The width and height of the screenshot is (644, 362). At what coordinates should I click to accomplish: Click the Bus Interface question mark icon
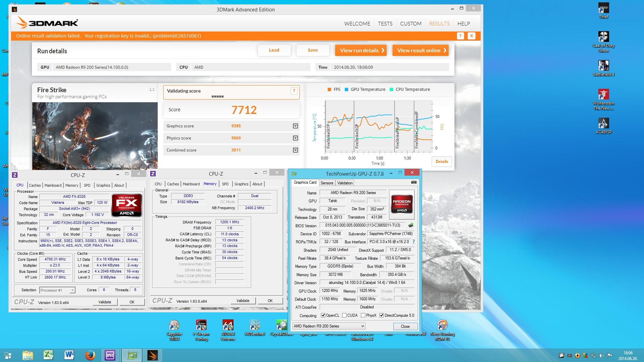(x=413, y=242)
